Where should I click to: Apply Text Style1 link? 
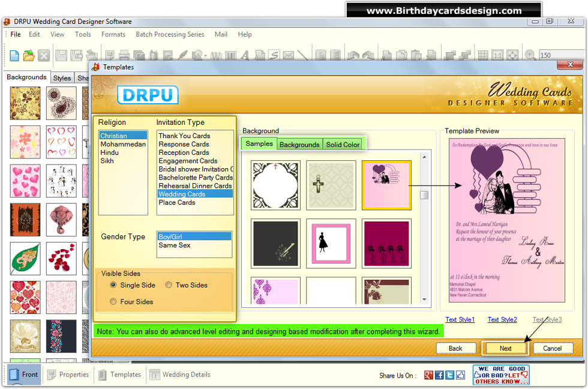(x=460, y=319)
